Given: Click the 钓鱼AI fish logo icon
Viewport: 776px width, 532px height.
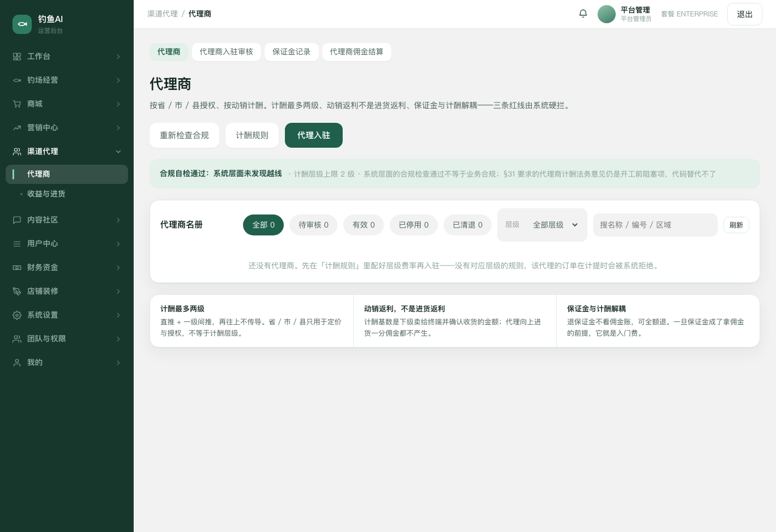Looking at the screenshot, I should 22,24.
